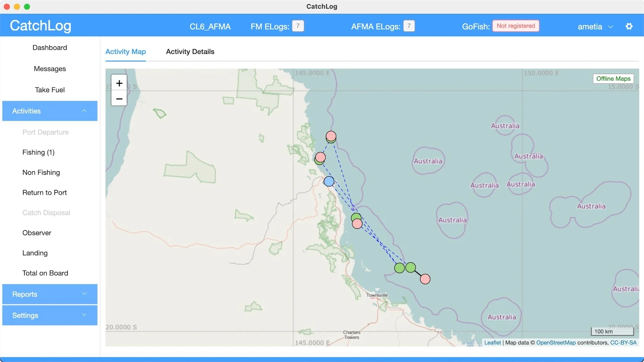Switch to the Activity Details tab
Screen dimensions: 644x362
pyautogui.click(x=190, y=52)
